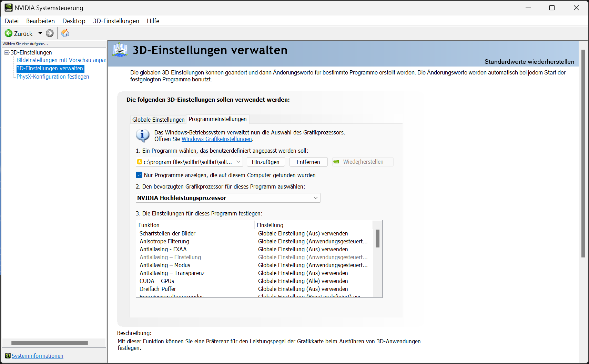Switch to the Globale Einstellungen tab
Screen dimensions: 589x364
point(159,120)
